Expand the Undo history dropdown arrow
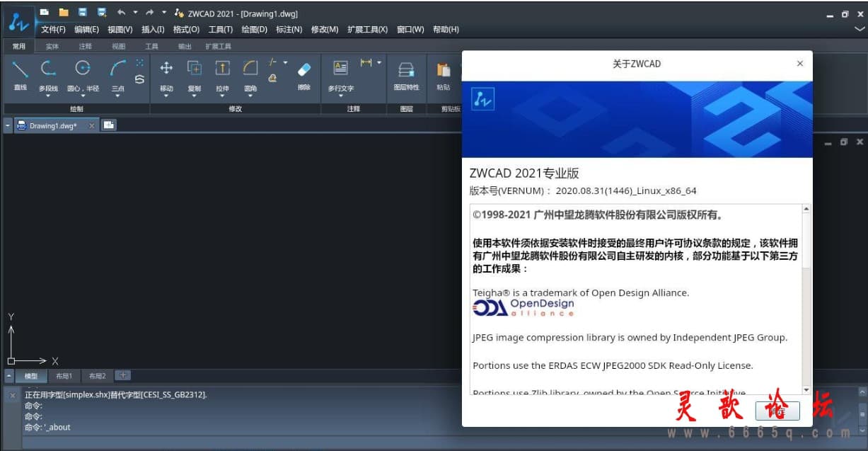The image size is (868, 451). pos(135,12)
